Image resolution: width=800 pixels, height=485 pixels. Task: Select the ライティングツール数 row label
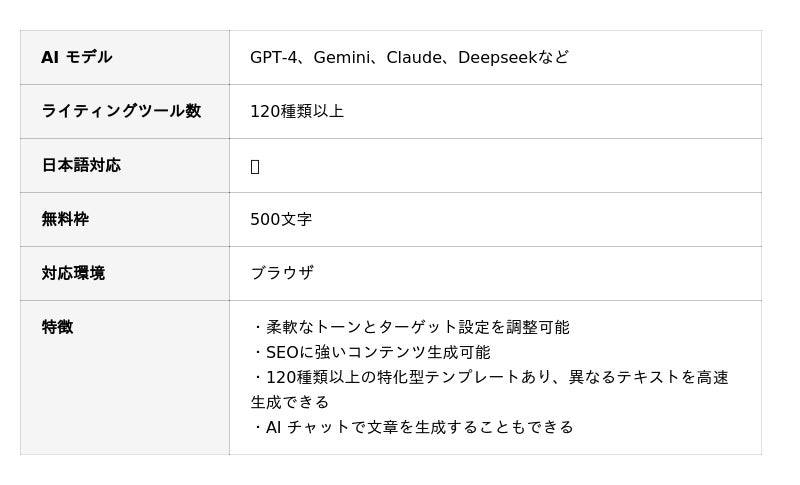pyautogui.click(x=121, y=111)
